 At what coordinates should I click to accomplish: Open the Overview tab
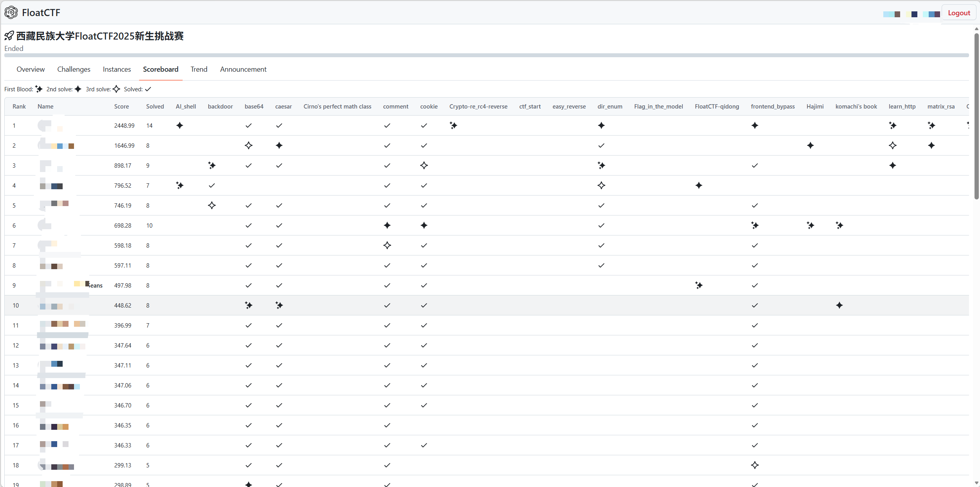31,69
